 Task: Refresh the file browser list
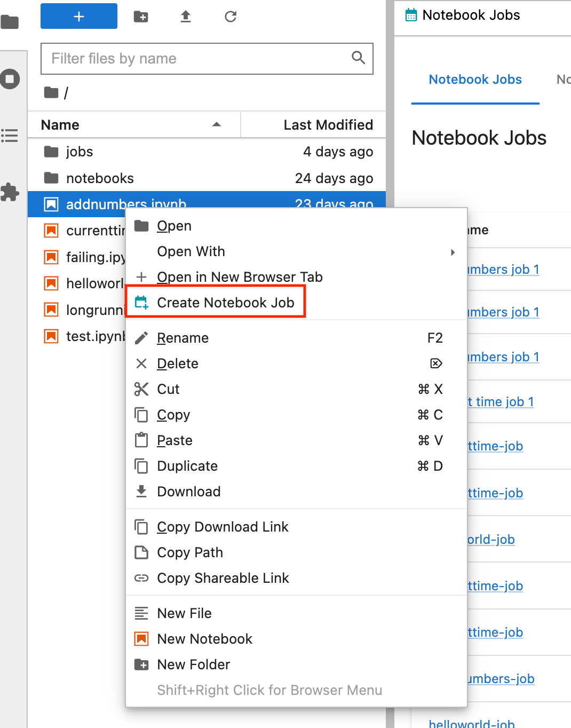[230, 17]
